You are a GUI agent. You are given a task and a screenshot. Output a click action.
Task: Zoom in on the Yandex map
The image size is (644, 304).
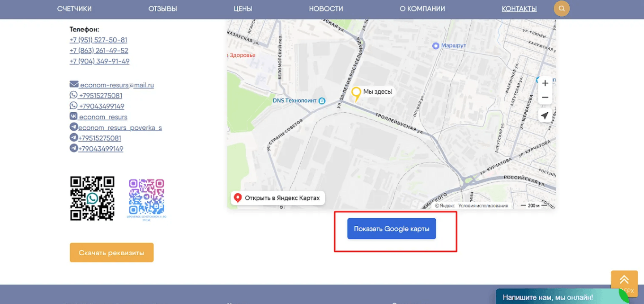point(545,83)
